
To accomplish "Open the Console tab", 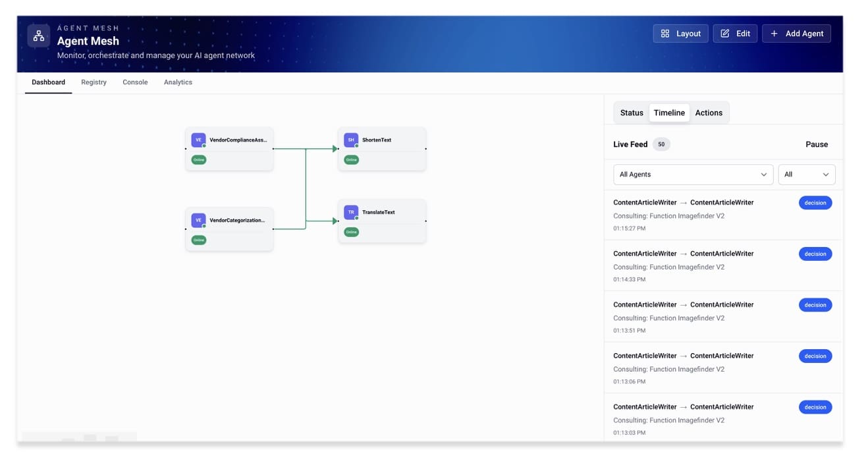I will (135, 82).
